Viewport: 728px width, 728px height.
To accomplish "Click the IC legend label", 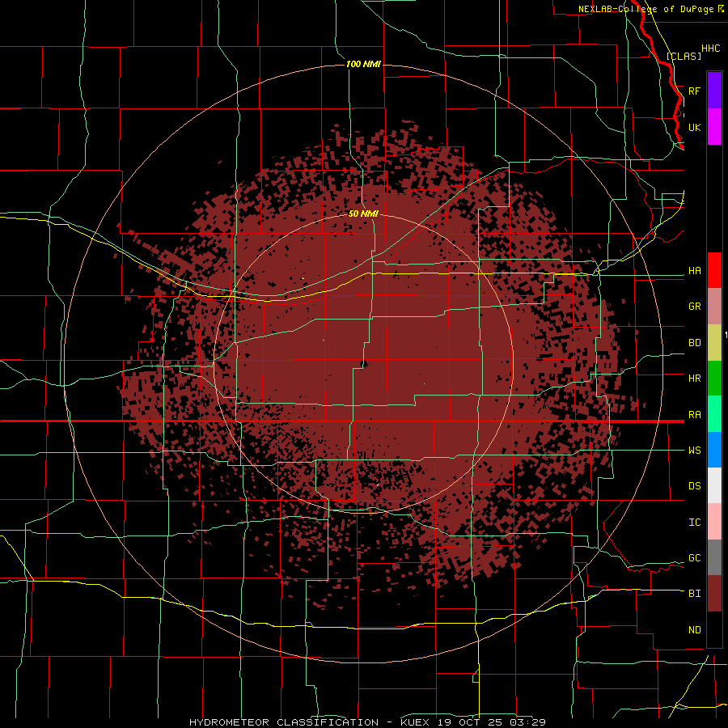I will click(x=694, y=523).
